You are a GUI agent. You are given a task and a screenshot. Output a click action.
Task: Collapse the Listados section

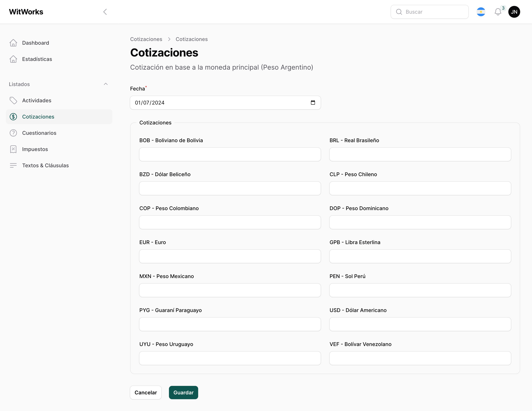pyautogui.click(x=106, y=84)
